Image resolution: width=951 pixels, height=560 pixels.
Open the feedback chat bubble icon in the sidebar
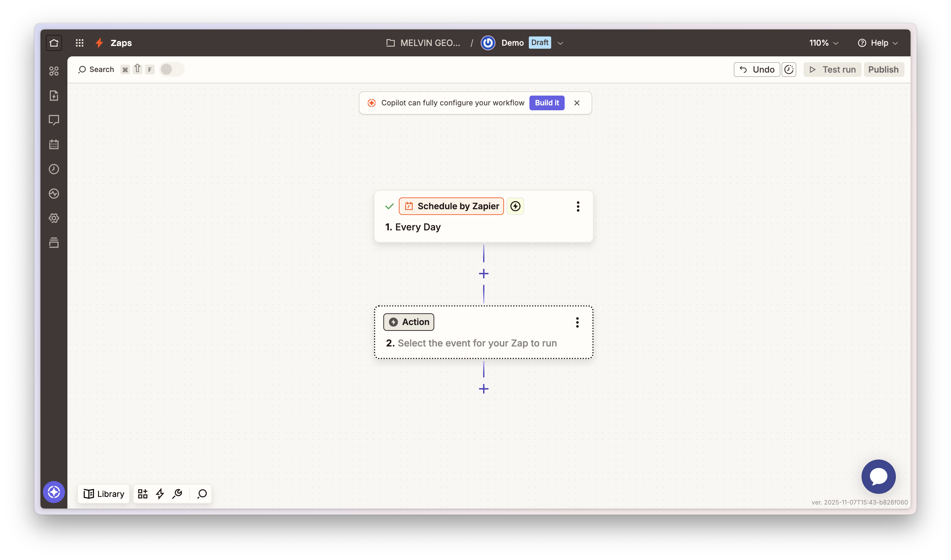54,119
